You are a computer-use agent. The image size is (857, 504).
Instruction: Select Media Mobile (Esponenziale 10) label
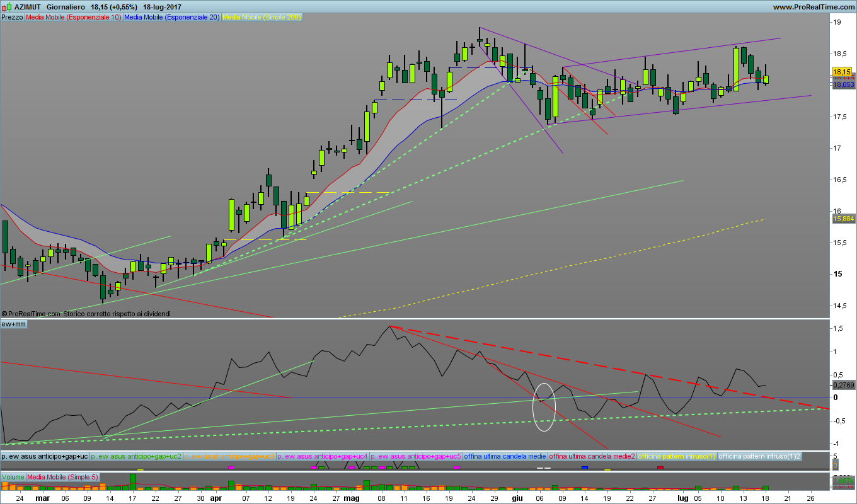tap(73, 17)
